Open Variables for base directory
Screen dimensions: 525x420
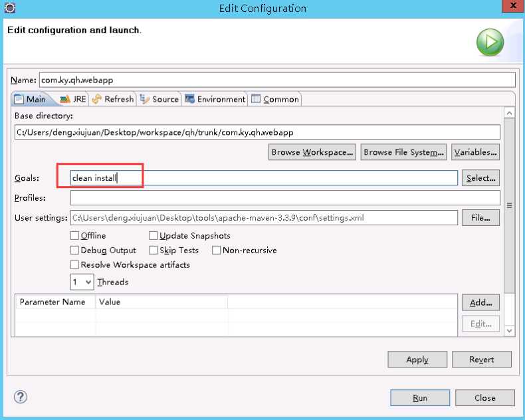tap(475, 152)
